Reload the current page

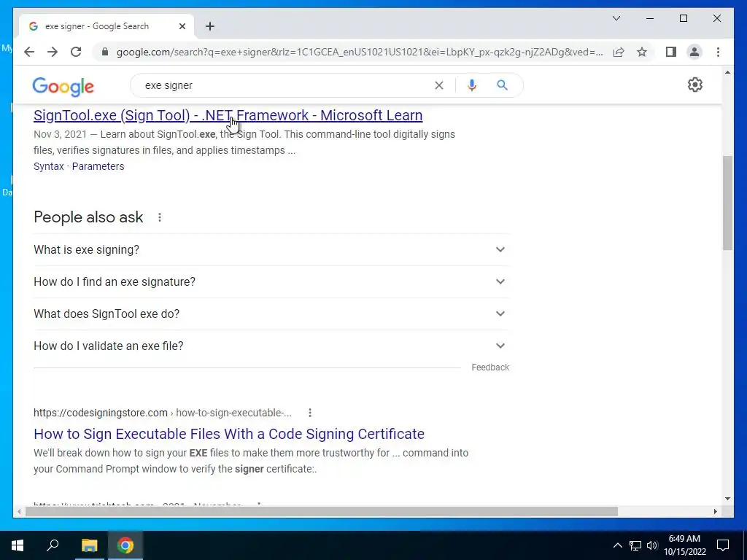click(76, 52)
